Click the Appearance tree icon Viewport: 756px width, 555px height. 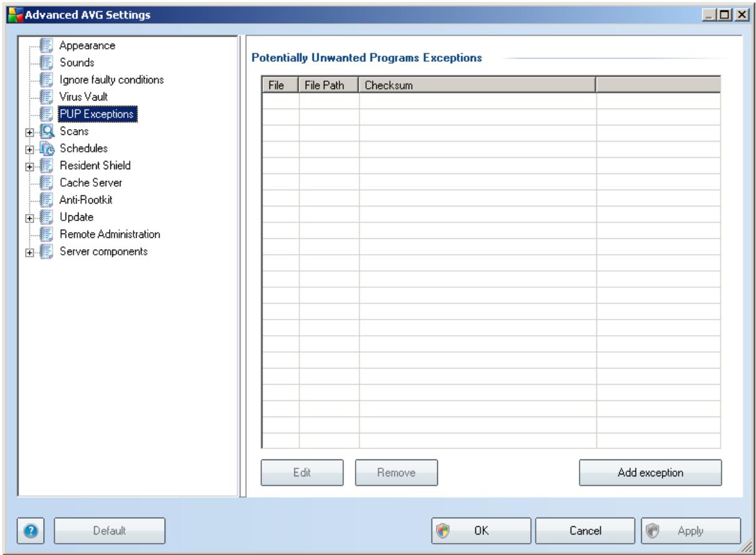tap(46, 46)
